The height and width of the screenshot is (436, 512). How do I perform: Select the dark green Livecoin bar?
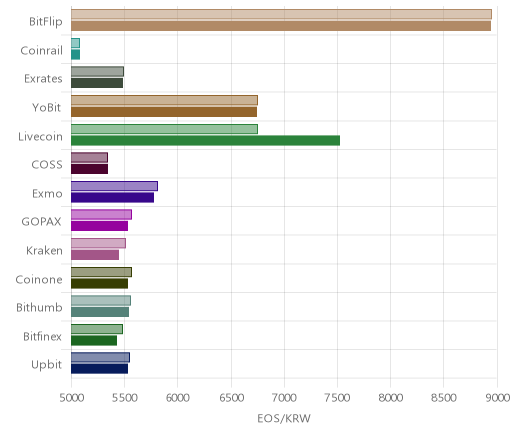206,141
